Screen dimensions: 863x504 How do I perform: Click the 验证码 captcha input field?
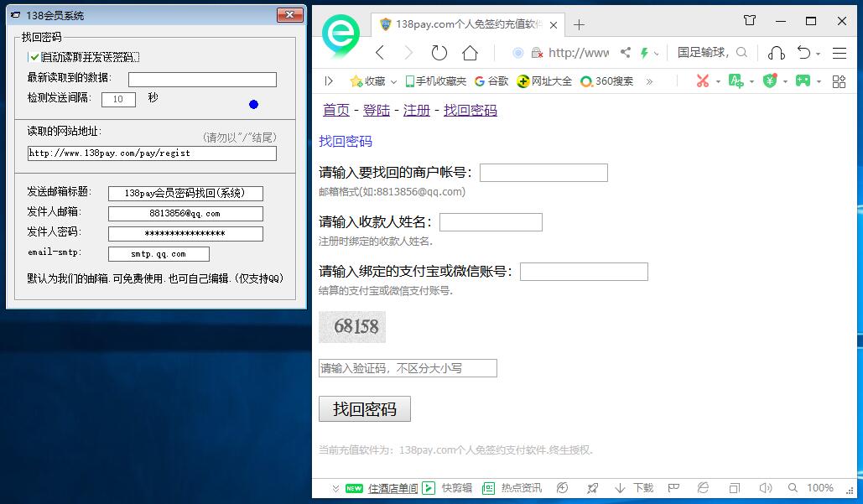(408, 368)
